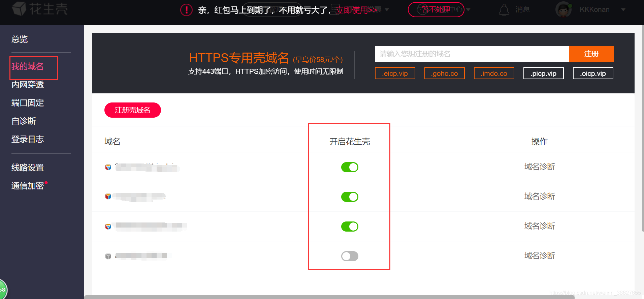The height and width of the screenshot is (299, 644).
Task: Toggle off 花生壳 for the second domain
Action: pyautogui.click(x=350, y=197)
